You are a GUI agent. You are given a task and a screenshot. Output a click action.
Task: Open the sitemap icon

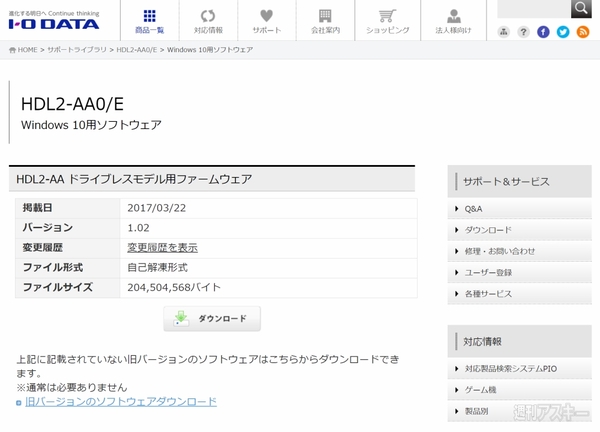504,32
